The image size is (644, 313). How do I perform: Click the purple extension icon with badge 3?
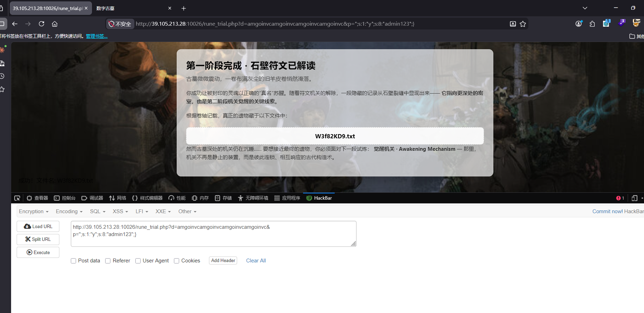click(621, 23)
